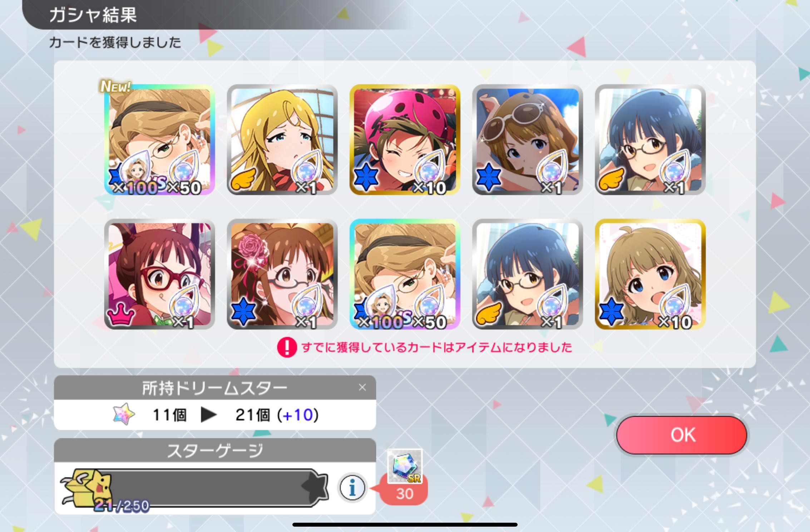The image size is (810, 532).
Task: Tap the rainbow Dream Star icon
Action: 124,415
